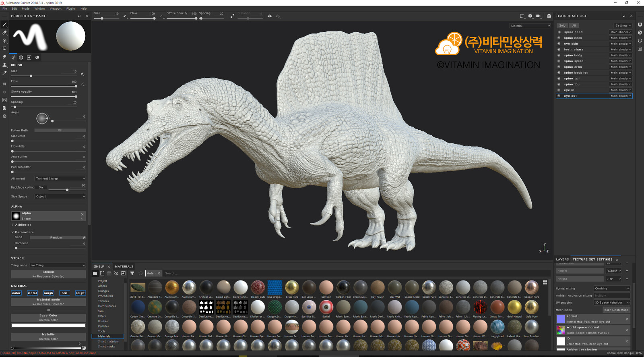The width and height of the screenshot is (644, 357).
Task: Toggle the metal material channel
Action: tap(32, 293)
